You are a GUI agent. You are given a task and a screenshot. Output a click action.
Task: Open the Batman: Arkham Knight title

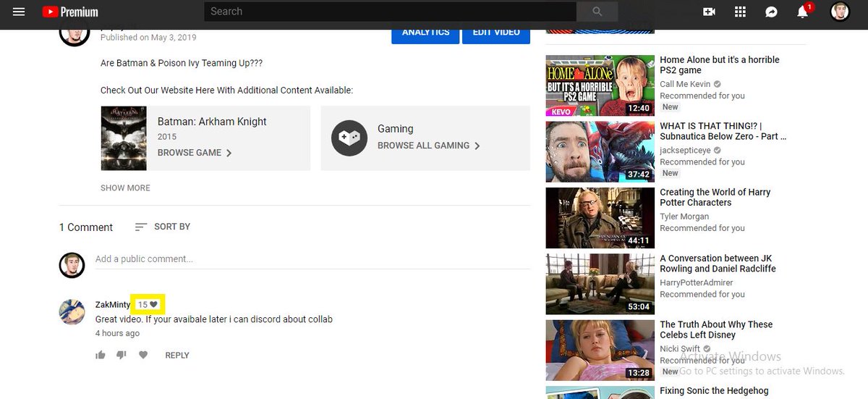[212, 122]
